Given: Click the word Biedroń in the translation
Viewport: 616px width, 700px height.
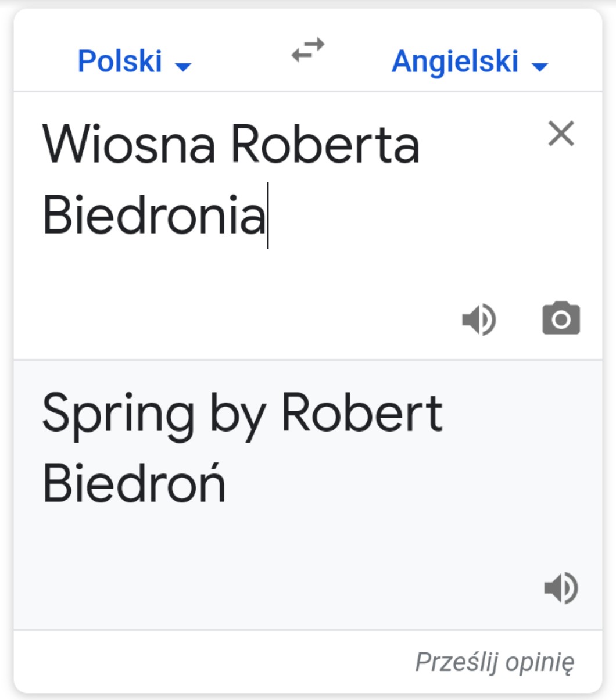Looking at the screenshot, I should tap(134, 483).
